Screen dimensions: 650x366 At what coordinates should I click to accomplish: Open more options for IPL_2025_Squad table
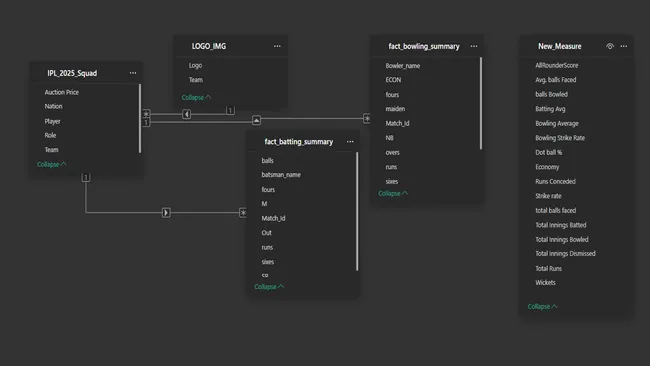tap(133, 73)
